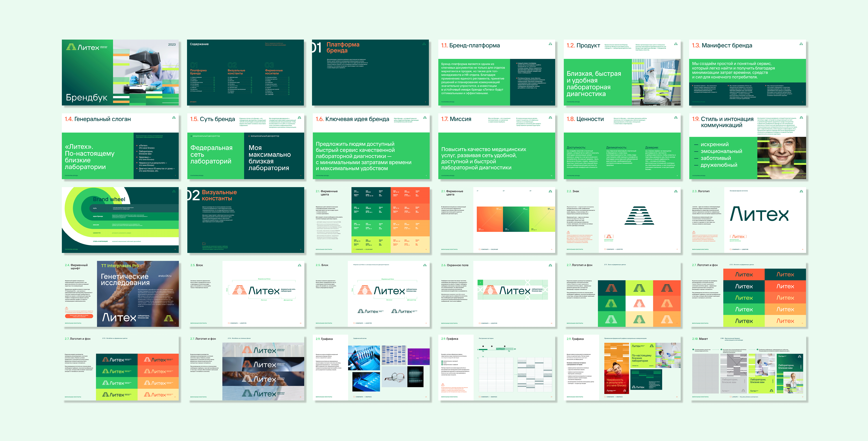
Task: Click the large dark green Литех sign on the 2.2 Знак slide
Action: 639,216
